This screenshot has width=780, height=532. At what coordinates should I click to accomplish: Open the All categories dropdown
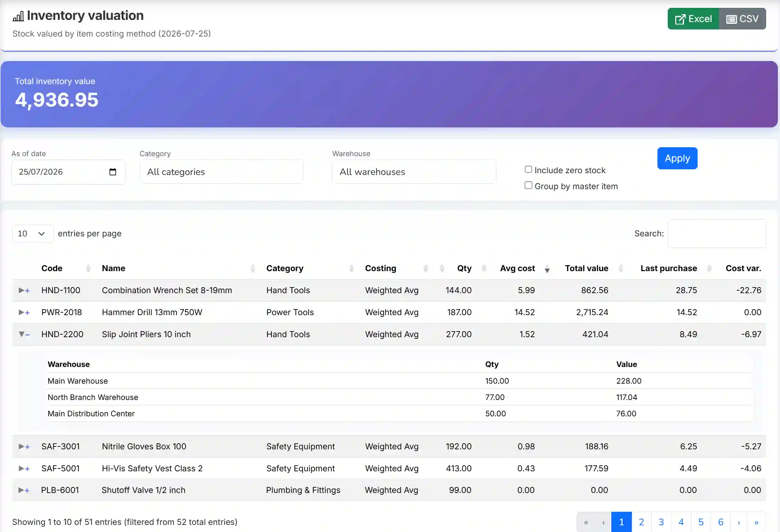(x=222, y=172)
